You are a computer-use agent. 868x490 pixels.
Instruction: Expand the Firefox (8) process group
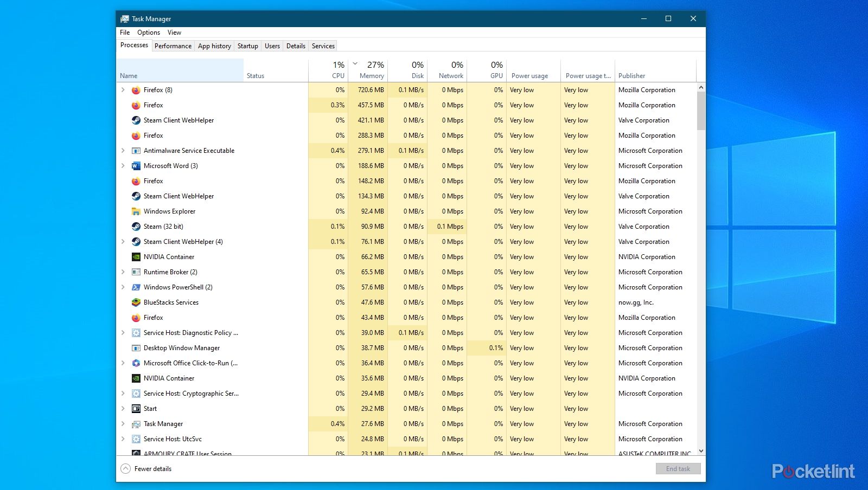123,90
